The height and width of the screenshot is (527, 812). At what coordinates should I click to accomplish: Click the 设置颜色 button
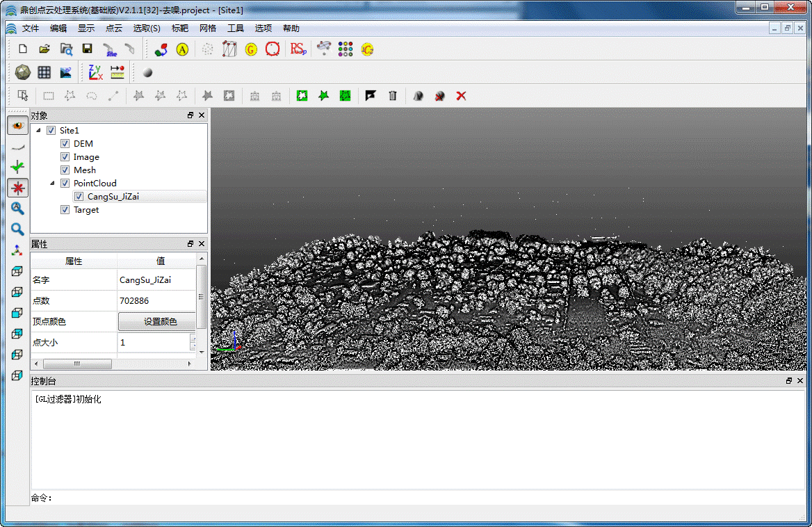(160, 322)
